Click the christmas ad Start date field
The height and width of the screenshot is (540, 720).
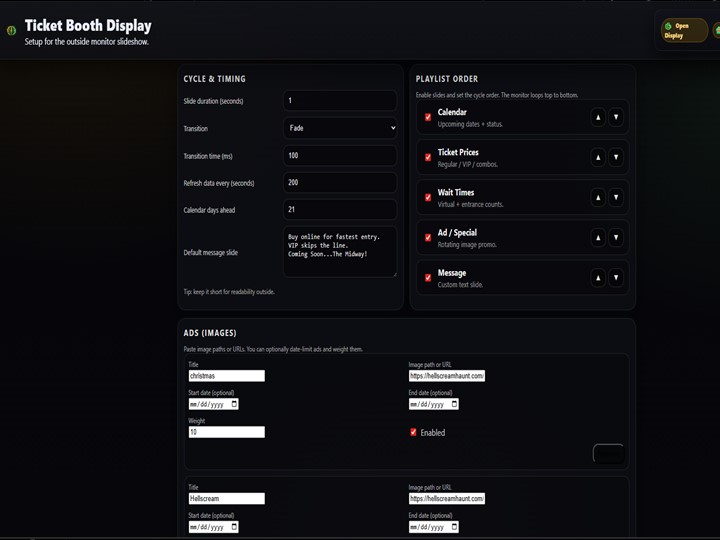214,404
